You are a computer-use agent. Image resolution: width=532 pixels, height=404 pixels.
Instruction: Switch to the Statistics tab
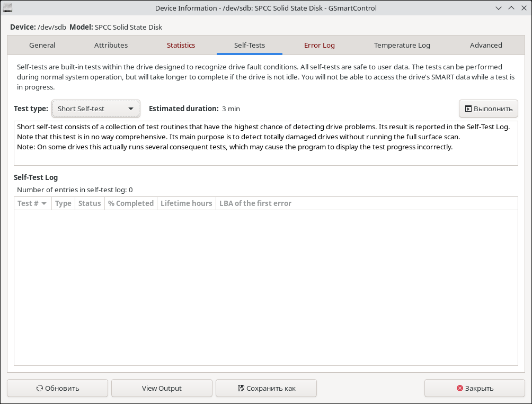181,45
